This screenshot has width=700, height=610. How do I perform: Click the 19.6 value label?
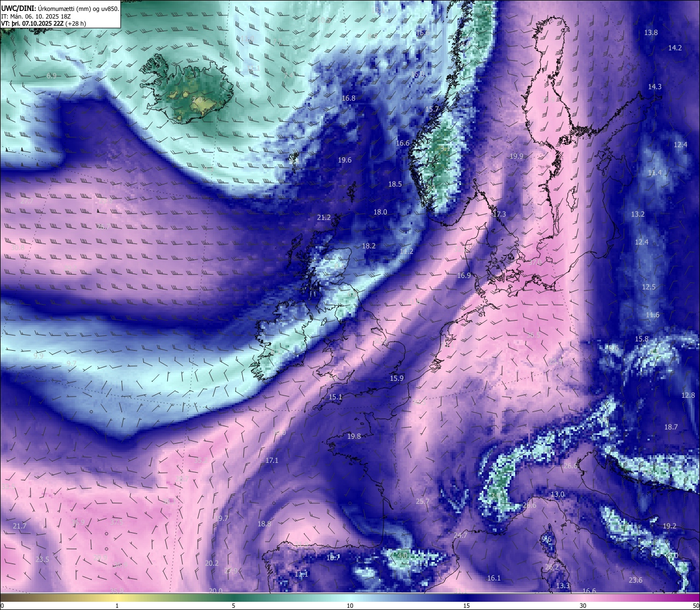click(345, 160)
